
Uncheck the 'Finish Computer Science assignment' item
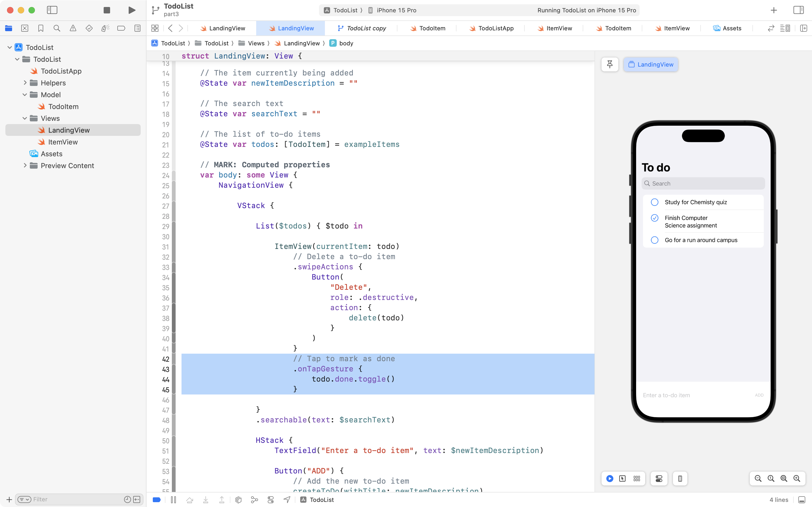tap(654, 218)
